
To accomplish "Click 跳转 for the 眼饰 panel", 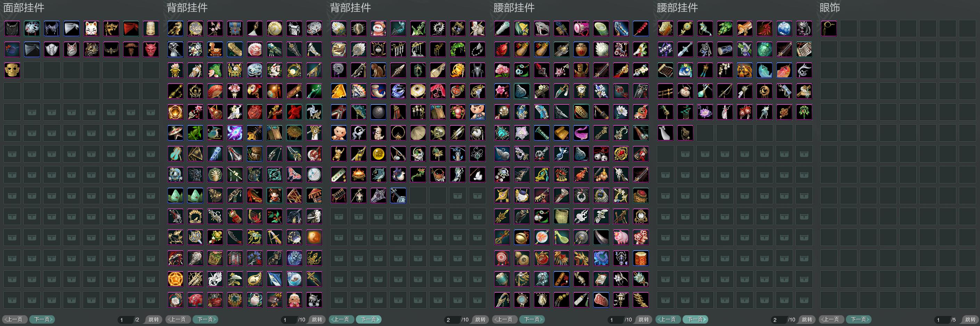I will point(970,319).
